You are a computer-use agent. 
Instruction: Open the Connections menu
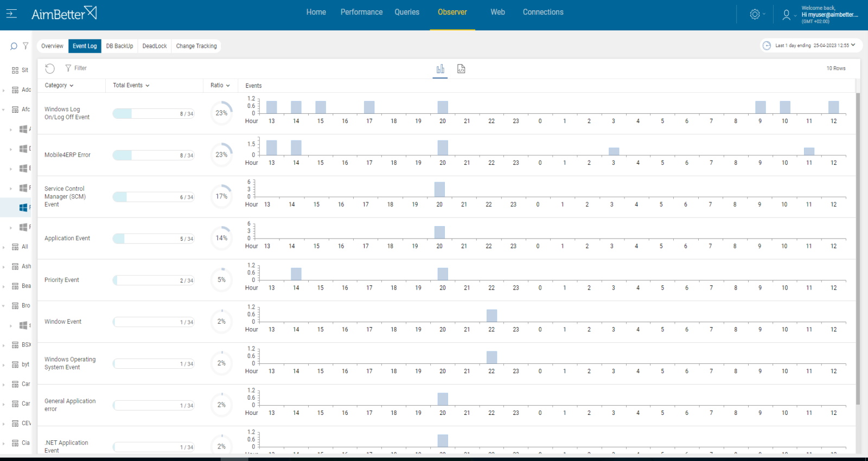[x=543, y=12]
